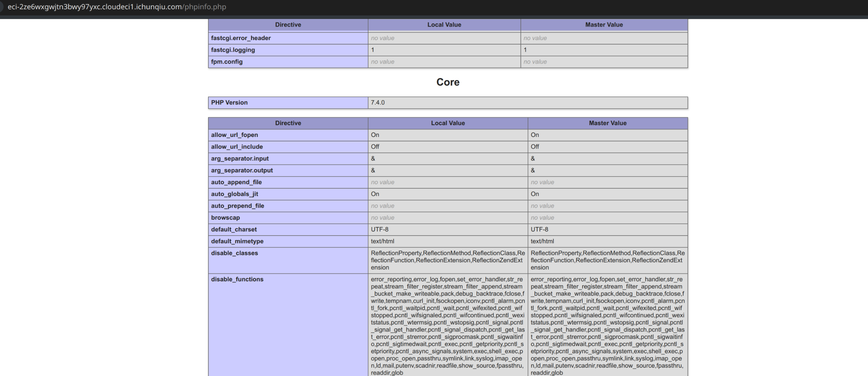Click the master value text of disable_classes
Screen dimensions: 868x376
click(x=607, y=260)
